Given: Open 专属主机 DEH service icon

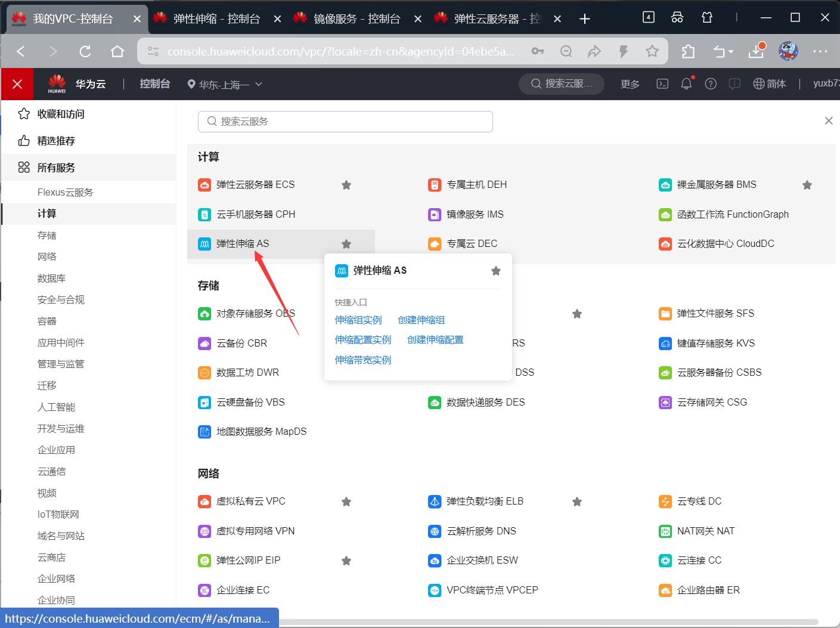Looking at the screenshot, I should click(x=435, y=185).
